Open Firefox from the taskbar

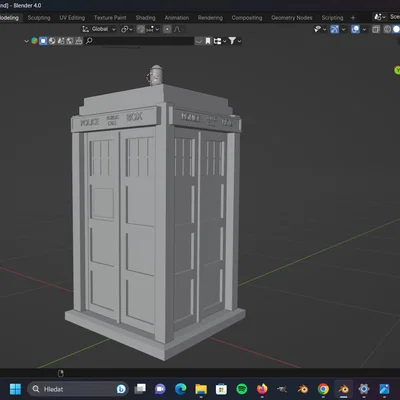[262, 389]
